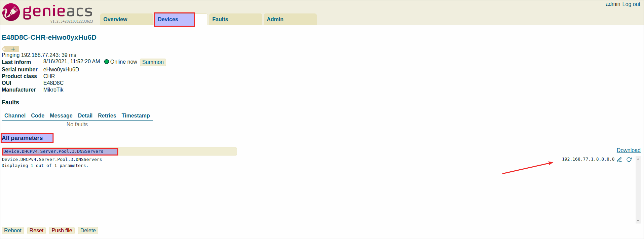Click the Push file button
Screen dimensions: 644x239
point(62,231)
